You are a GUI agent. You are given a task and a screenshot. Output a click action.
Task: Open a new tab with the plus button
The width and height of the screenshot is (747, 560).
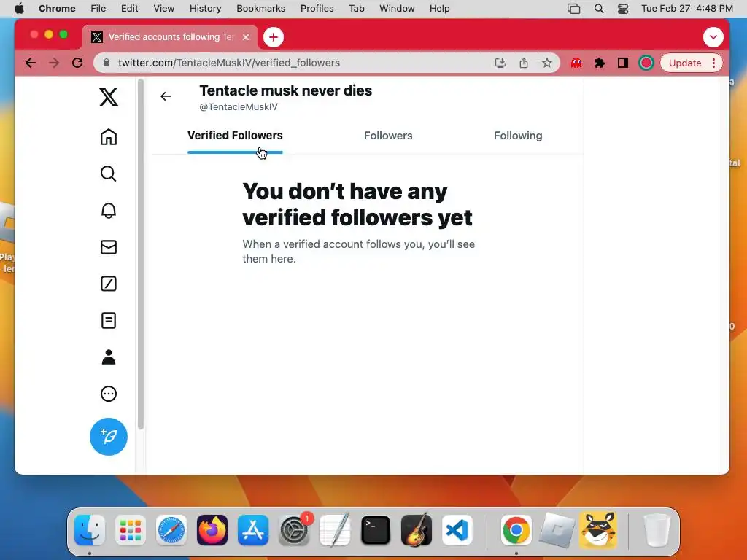pos(274,37)
